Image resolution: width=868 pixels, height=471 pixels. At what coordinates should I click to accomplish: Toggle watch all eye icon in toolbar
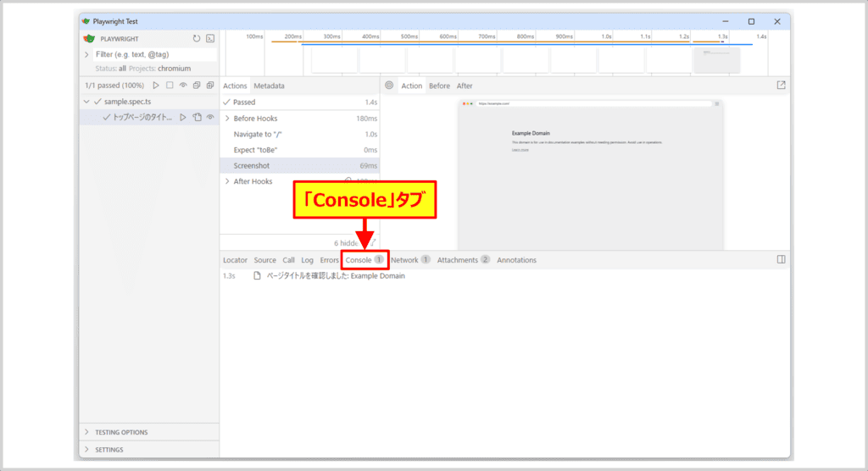pyautogui.click(x=182, y=86)
